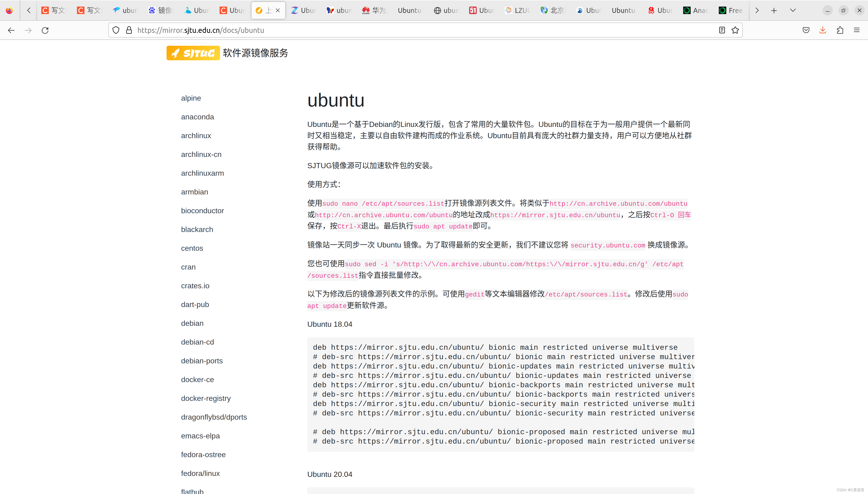This screenshot has width=868, height=494.
Task: Switch to the Anac tab
Action: point(696,11)
